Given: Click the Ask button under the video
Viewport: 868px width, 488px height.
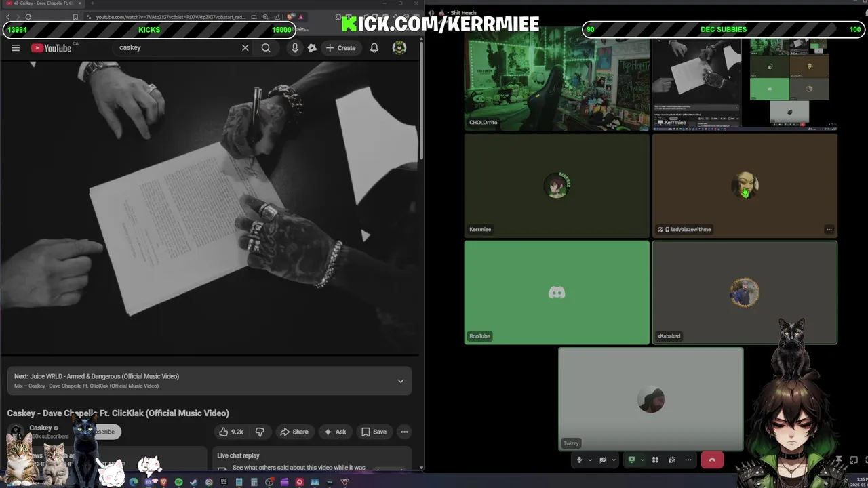Looking at the screenshot, I should [x=335, y=432].
